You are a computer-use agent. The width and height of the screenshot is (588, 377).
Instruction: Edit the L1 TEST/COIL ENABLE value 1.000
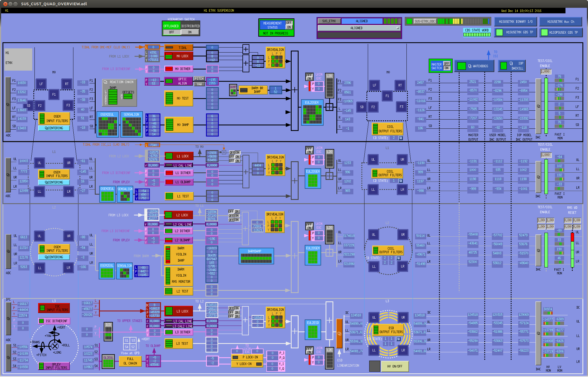point(546,155)
